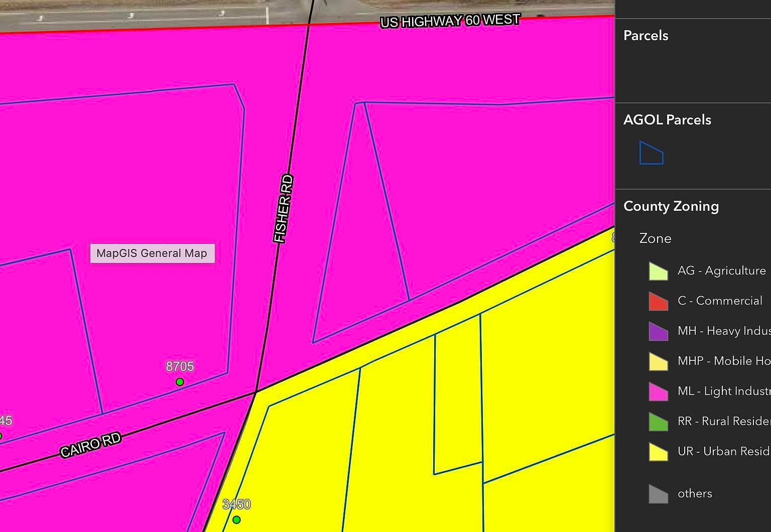Image resolution: width=771 pixels, height=532 pixels.
Task: Click the MapGIS General Map label
Action: (x=152, y=253)
